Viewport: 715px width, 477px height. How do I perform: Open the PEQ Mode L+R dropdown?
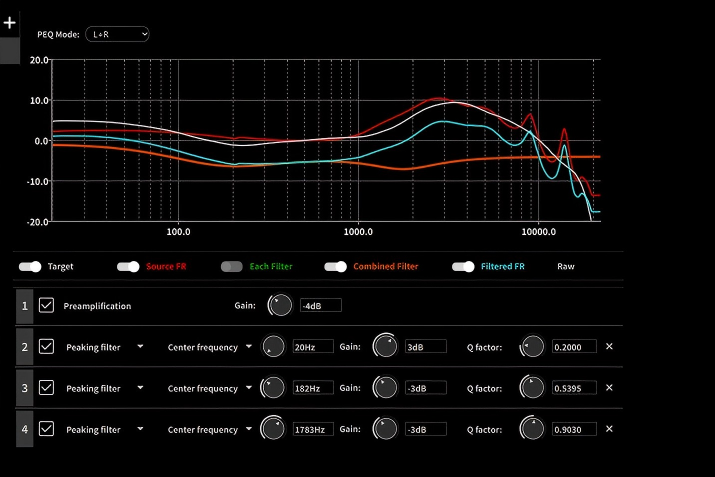[x=117, y=34]
